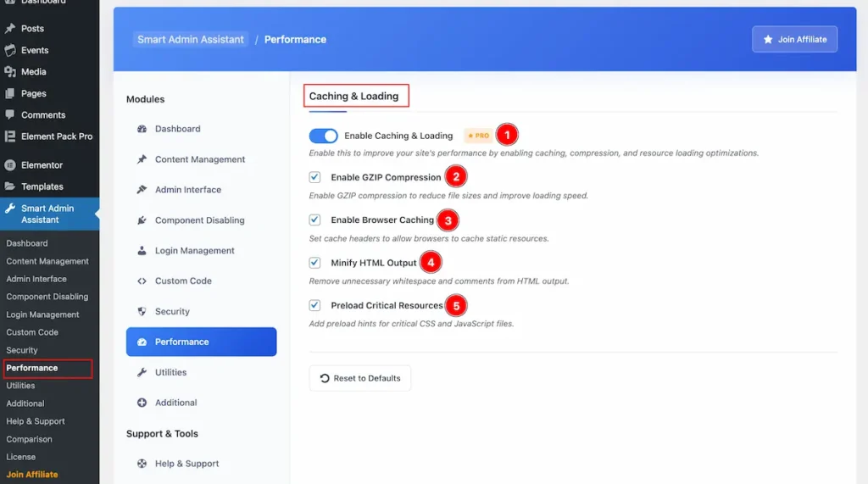The image size is (868, 484).
Task: Open Content Management submenu link in sidebar
Action: pos(47,261)
